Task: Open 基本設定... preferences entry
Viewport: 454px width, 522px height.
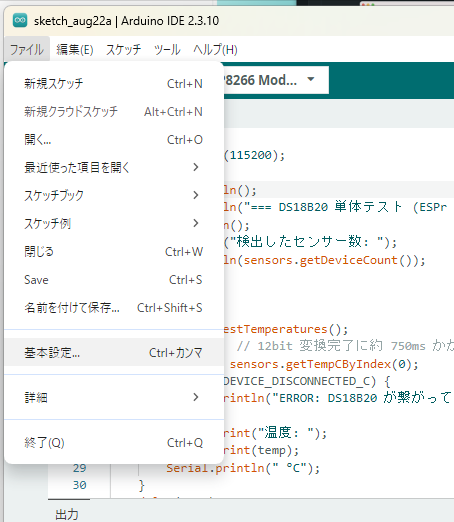Action: [x=114, y=352]
